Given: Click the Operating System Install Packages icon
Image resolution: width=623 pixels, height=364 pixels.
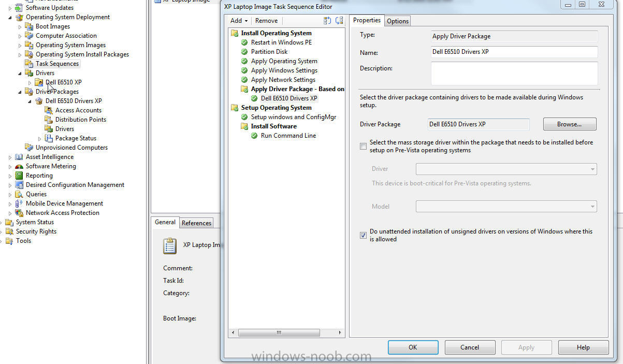Looking at the screenshot, I should [x=29, y=54].
